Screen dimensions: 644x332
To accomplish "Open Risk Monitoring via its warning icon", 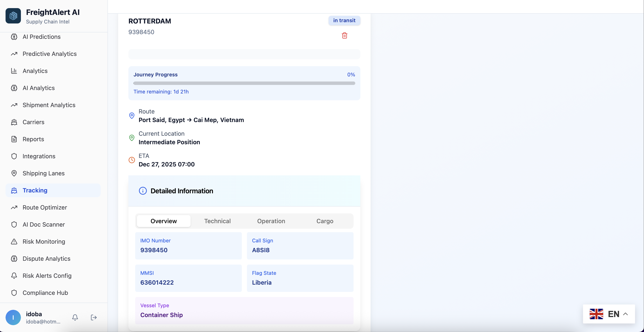I will (14, 242).
